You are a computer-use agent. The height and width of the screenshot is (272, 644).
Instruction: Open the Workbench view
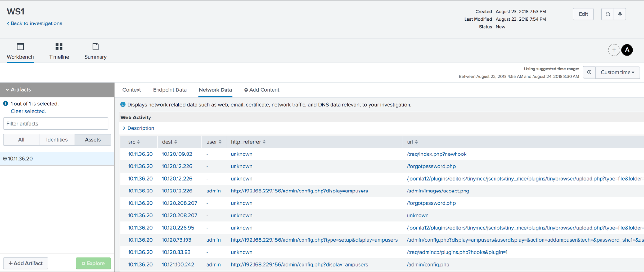[20, 52]
